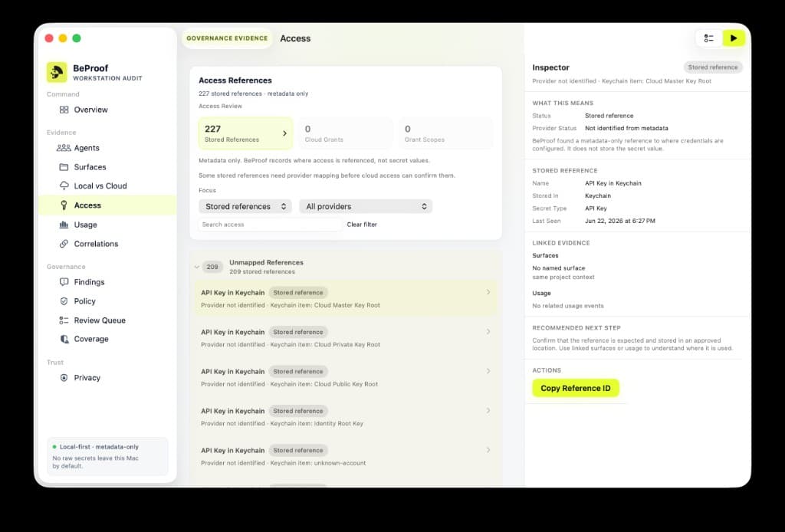Select the 0 Grant Scopes card
The width and height of the screenshot is (785, 532).
click(x=445, y=133)
